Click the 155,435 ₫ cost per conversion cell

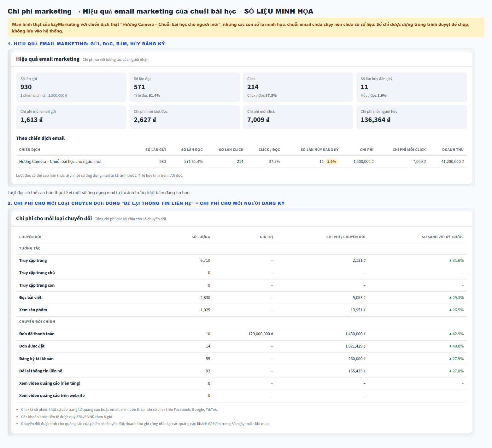pyautogui.click(x=357, y=371)
